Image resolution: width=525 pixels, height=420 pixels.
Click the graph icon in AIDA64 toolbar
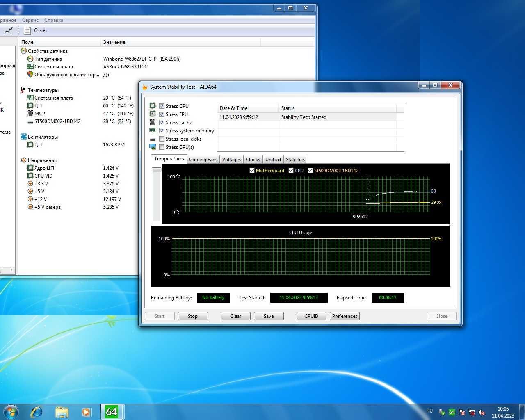coord(9,30)
